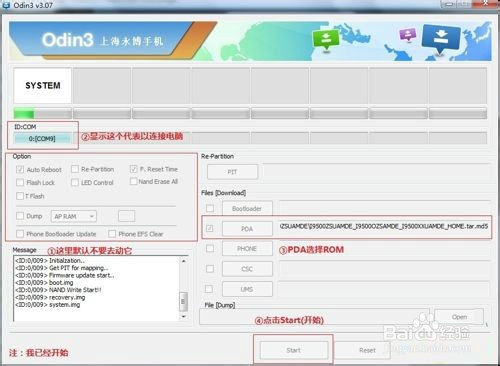Enable the Phone EFS Clear checkbox
This screenshot has width=500, height=366.
pos(112,234)
